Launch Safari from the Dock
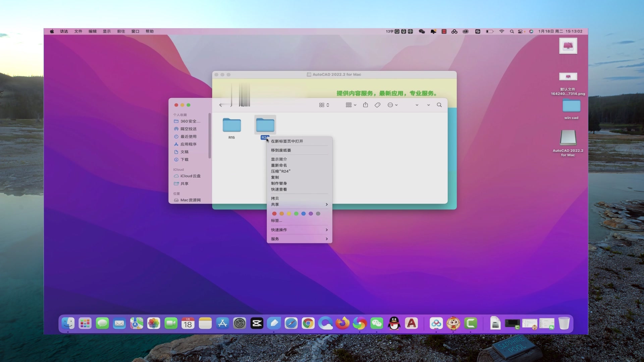This screenshot has height=362, width=644. [291, 323]
